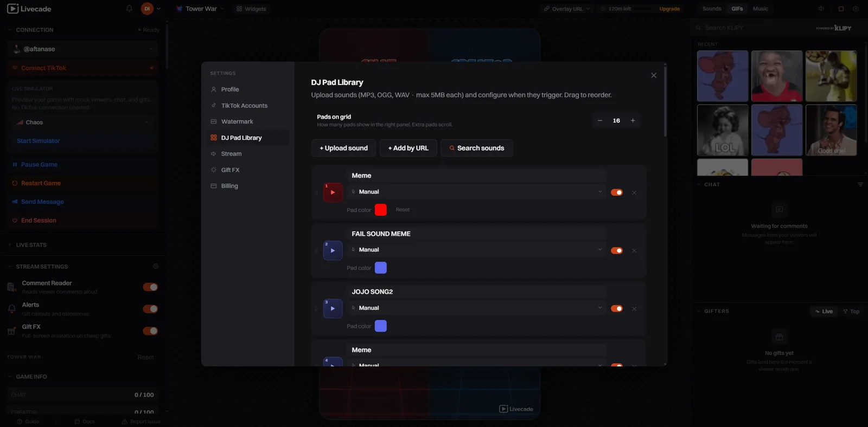The width and height of the screenshot is (868, 427).
Task: Click Add by URL button
Action: pos(409,148)
